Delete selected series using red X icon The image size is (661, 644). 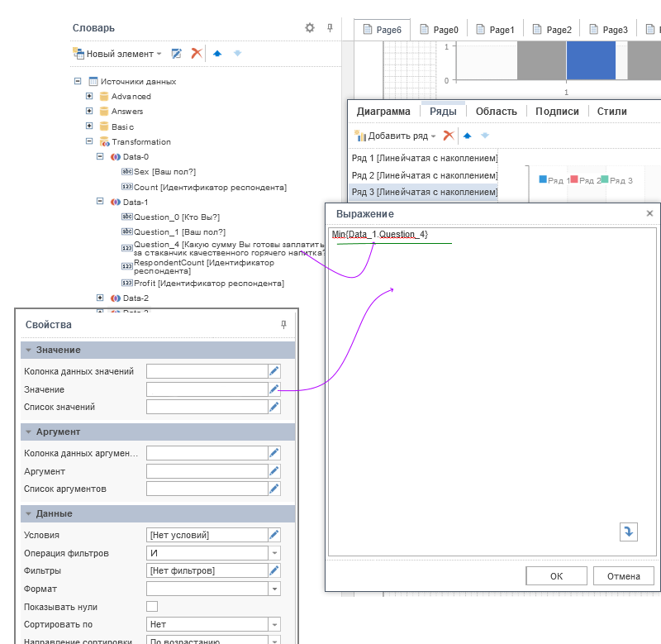(448, 136)
